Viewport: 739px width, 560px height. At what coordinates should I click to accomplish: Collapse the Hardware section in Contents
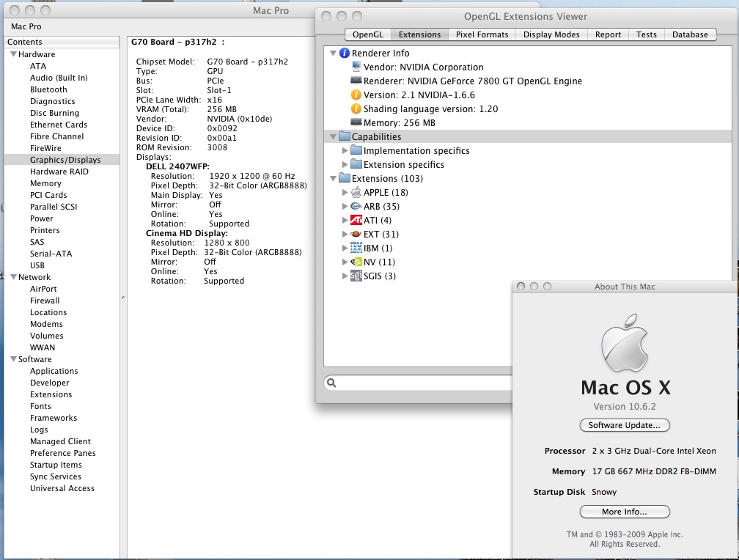(13, 54)
